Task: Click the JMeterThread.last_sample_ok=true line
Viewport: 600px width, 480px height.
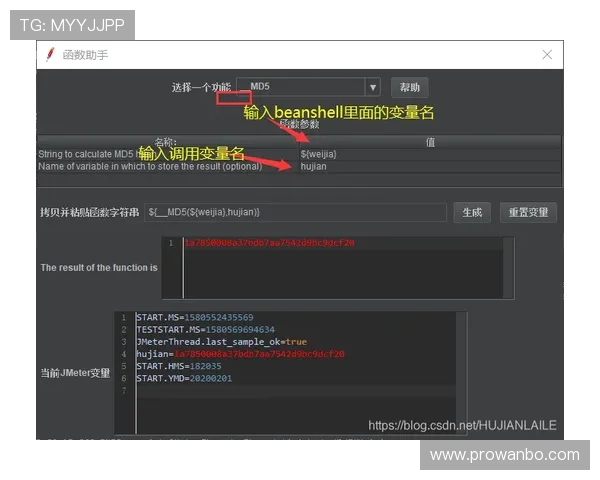Action: click(222, 342)
